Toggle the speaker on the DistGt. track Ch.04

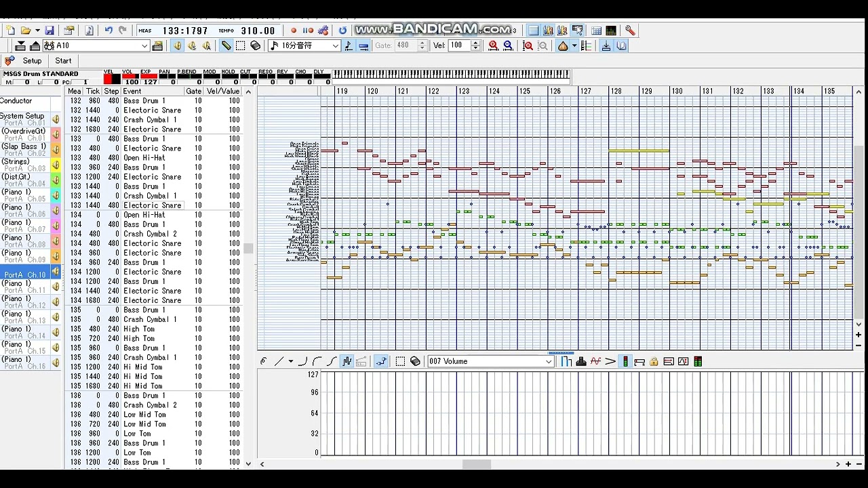56,180
